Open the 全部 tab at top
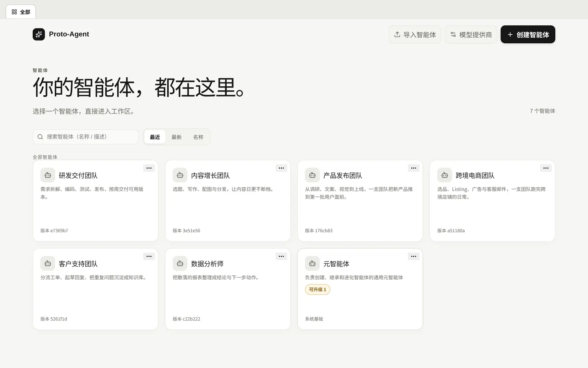This screenshot has height=368, width=588. (21, 12)
